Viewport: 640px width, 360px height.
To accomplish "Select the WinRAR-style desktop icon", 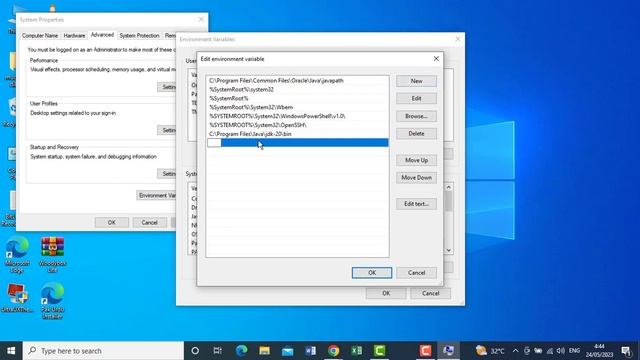I will click(52, 255).
